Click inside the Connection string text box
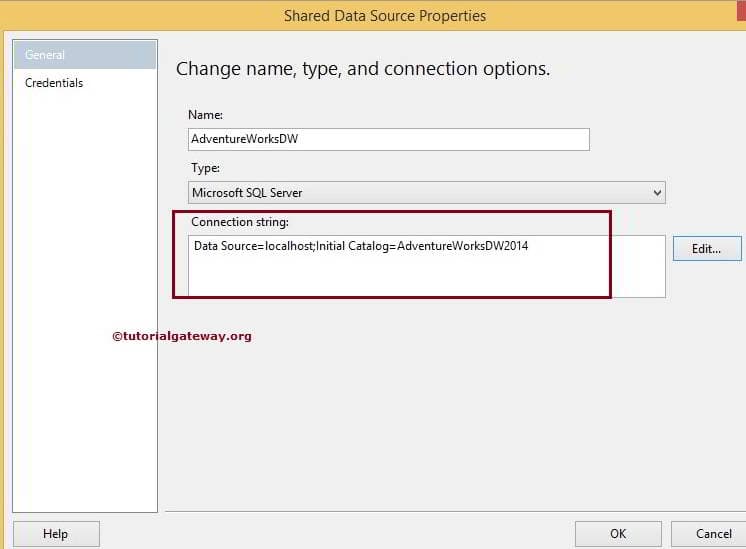 [x=427, y=266]
